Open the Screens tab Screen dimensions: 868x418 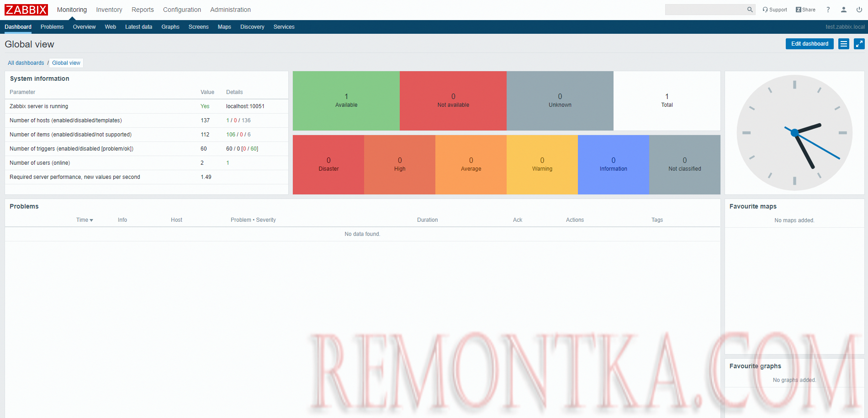point(199,27)
